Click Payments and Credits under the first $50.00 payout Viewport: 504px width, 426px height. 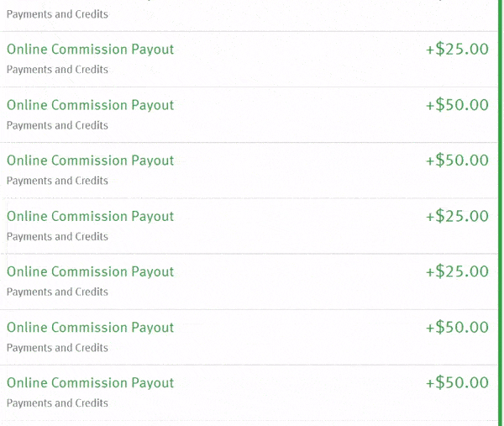pos(57,126)
